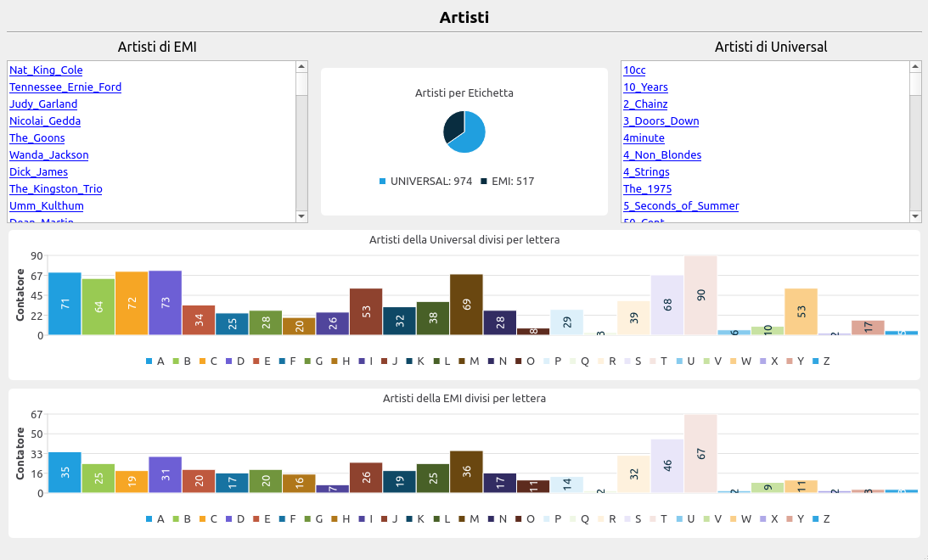This screenshot has width=928, height=560.
Task: Click Universal list scroll up arrow
Action: click(915, 67)
